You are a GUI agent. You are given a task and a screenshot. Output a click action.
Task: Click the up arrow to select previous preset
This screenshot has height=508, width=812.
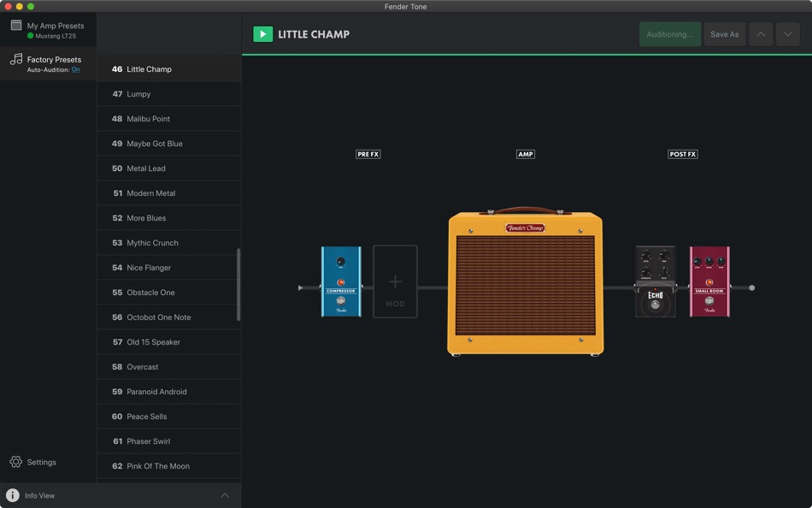click(759, 34)
